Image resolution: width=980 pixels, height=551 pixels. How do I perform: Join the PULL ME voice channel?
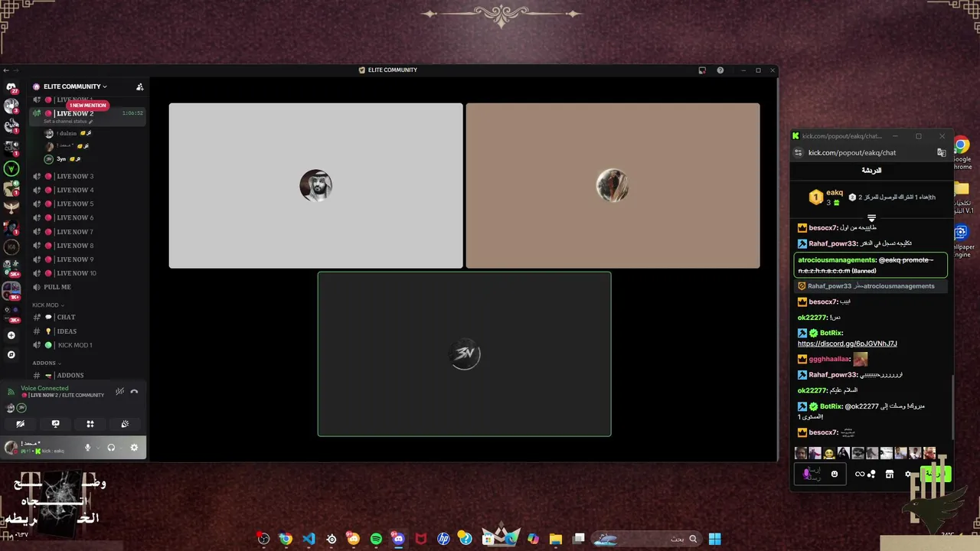pyautogui.click(x=87, y=287)
